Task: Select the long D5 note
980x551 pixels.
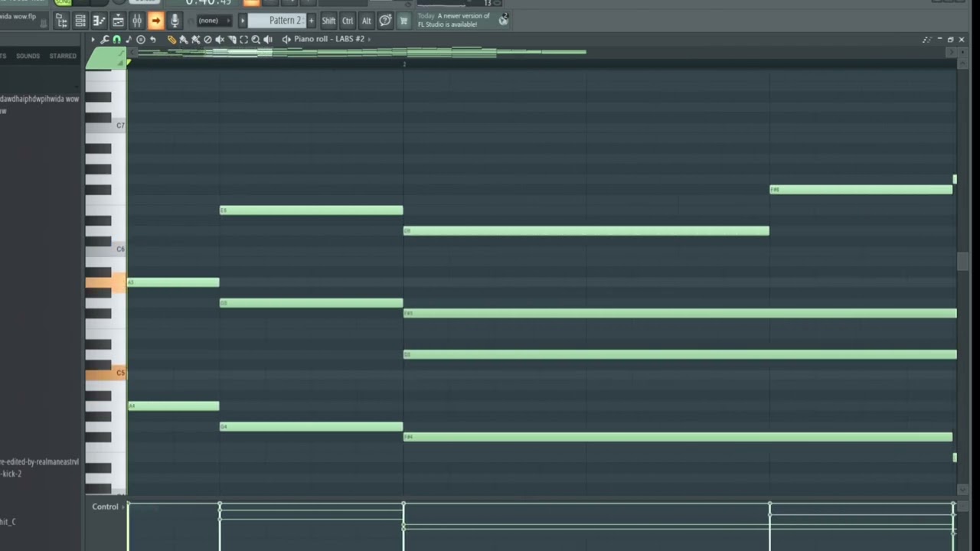Action: coord(680,354)
